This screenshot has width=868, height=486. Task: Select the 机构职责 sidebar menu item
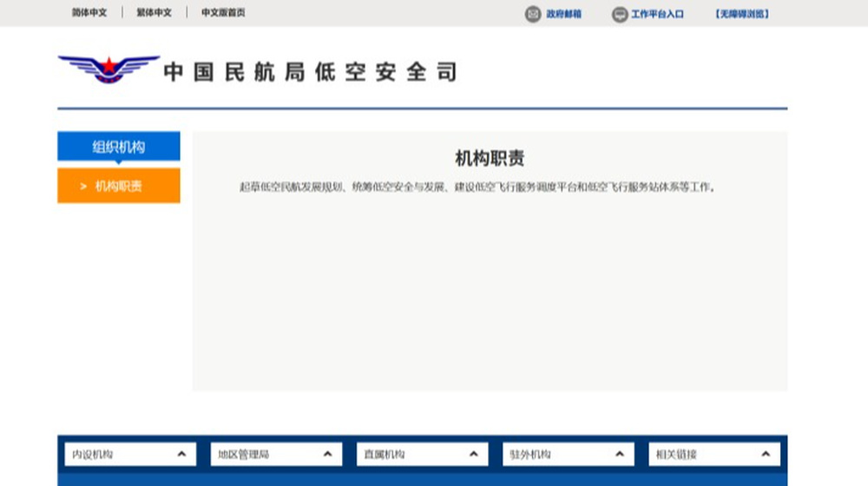118,186
